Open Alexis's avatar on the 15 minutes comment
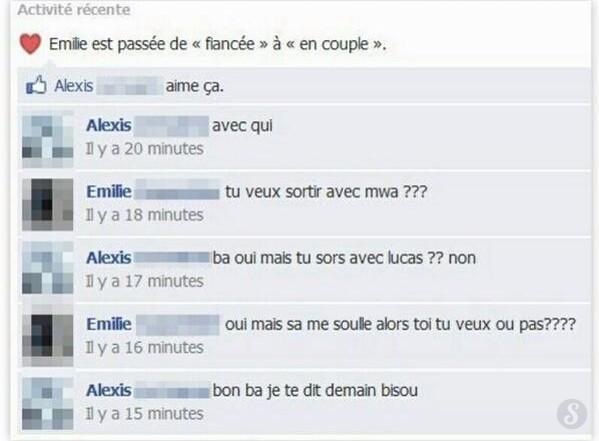Viewport: 599px width, 441px height. click(48, 404)
